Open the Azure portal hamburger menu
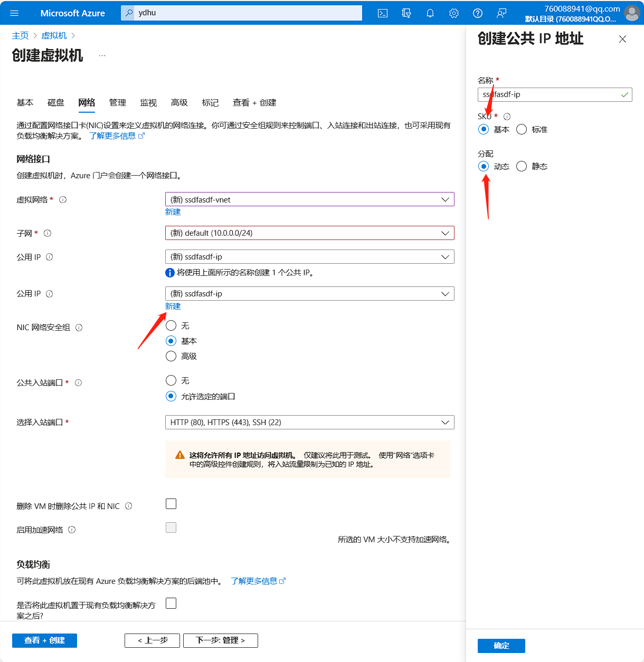 pos(14,13)
